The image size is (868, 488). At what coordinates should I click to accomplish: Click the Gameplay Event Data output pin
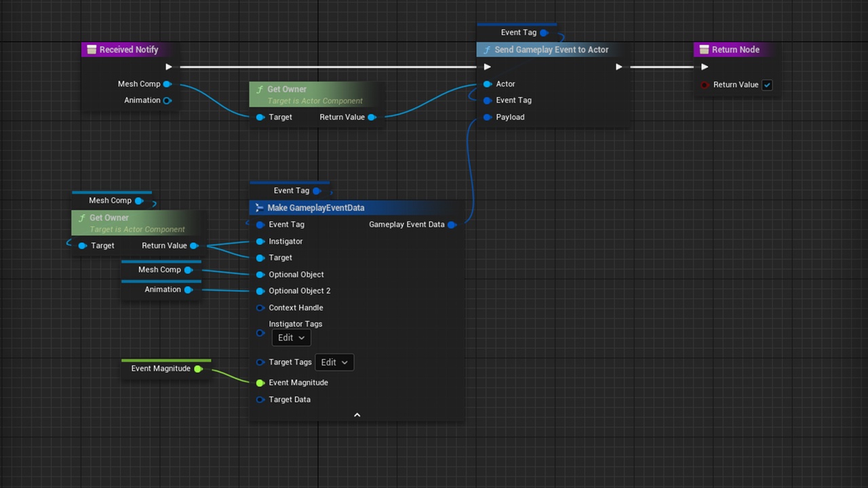[452, 224]
